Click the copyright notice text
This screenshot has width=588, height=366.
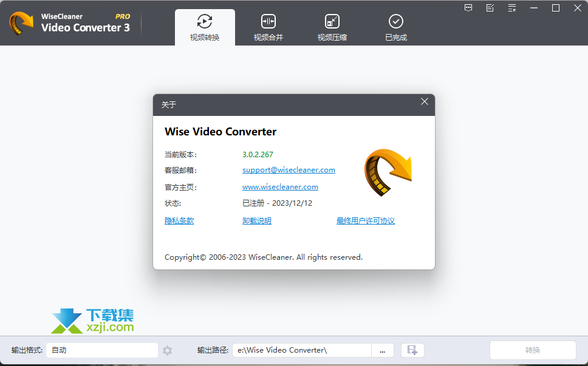click(264, 257)
